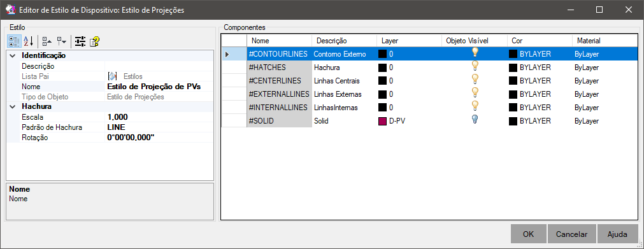Maximize the Editor de Estilo window
The width and height of the screenshot is (644, 249).
[x=599, y=10]
